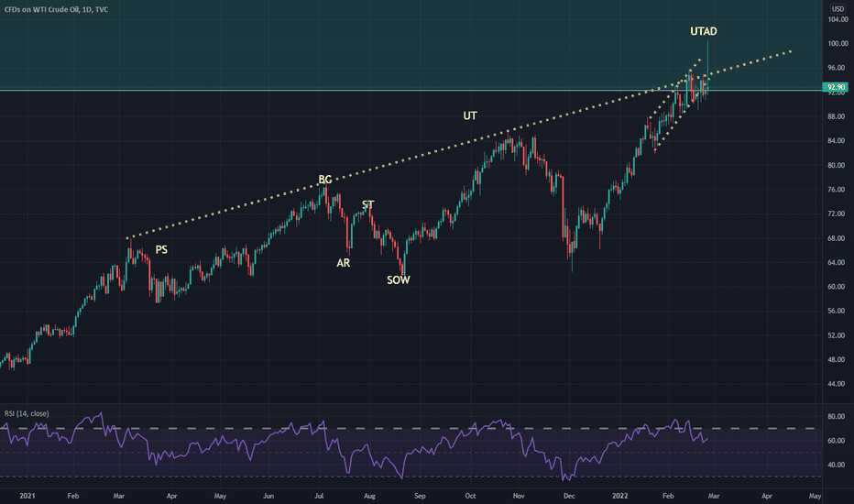Select the UTAD annotation label

pyautogui.click(x=703, y=31)
